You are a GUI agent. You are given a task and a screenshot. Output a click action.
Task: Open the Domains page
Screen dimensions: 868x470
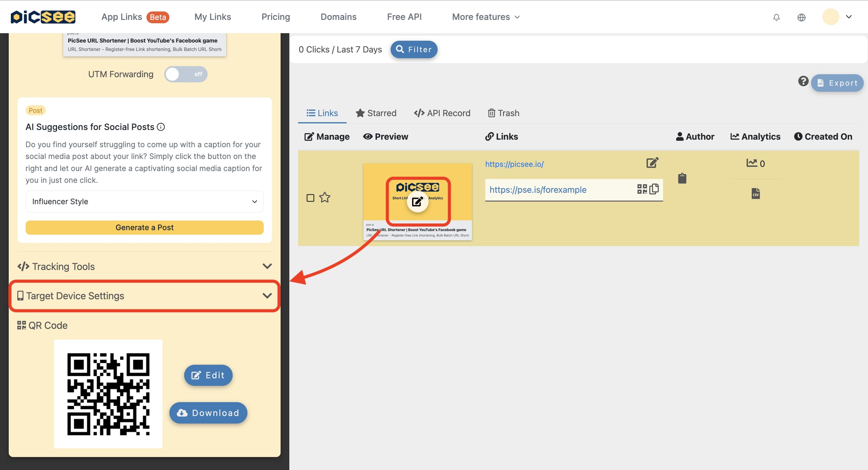point(338,17)
